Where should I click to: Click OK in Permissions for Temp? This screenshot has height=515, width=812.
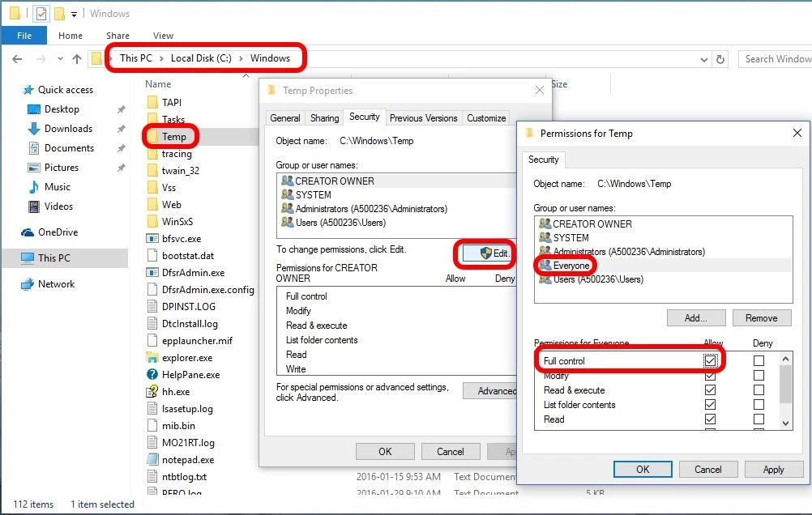643,470
